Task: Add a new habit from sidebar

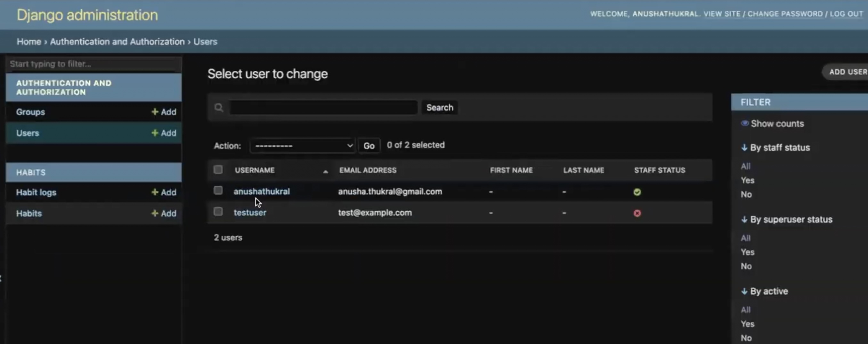Action: [x=164, y=214]
